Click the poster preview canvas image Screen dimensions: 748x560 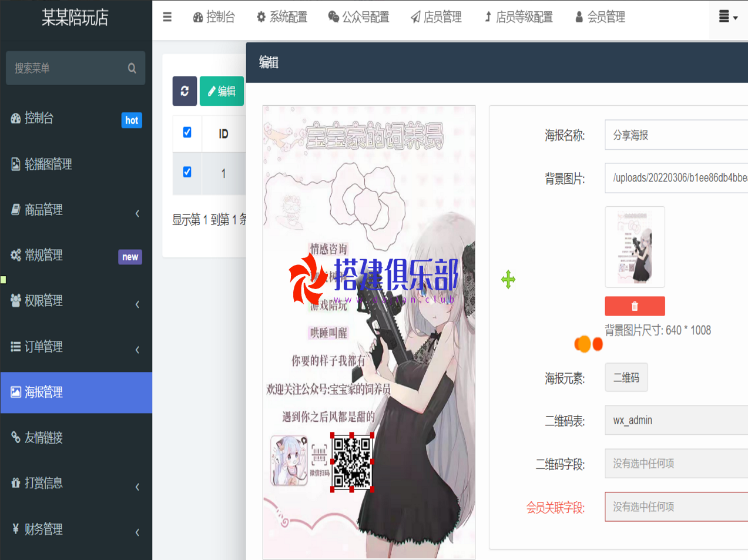point(369,332)
